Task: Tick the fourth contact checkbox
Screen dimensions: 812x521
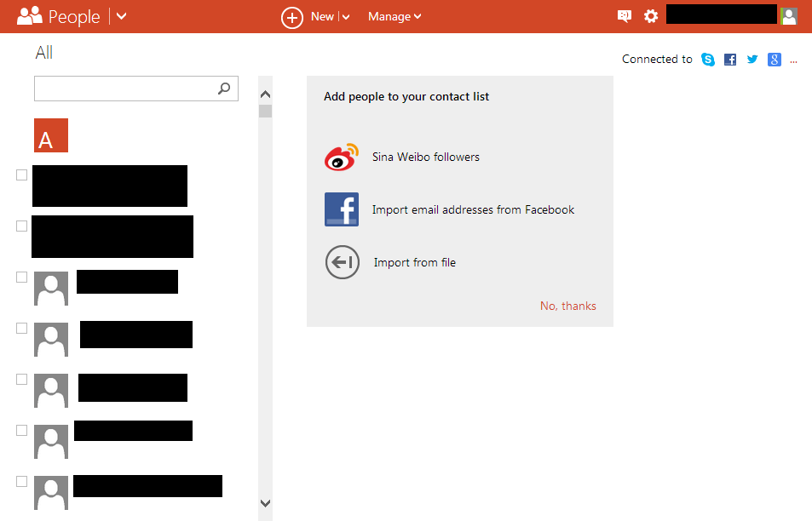Action: tap(22, 329)
